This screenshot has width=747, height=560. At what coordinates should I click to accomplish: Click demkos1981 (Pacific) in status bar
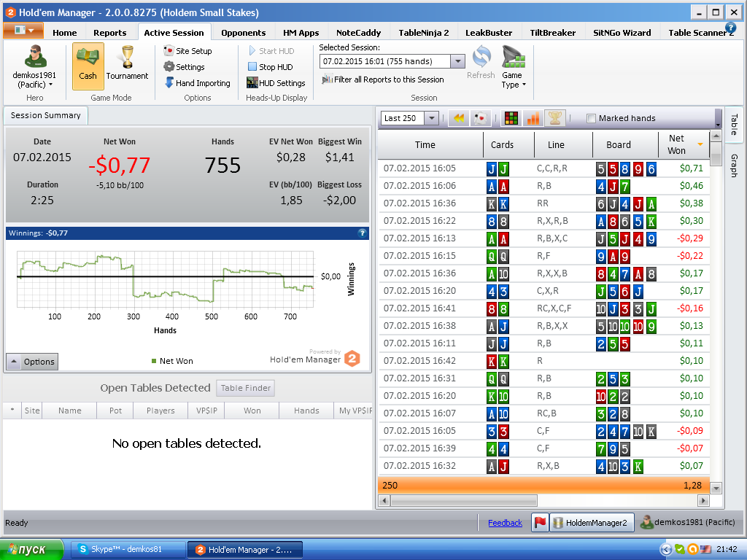click(x=687, y=522)
